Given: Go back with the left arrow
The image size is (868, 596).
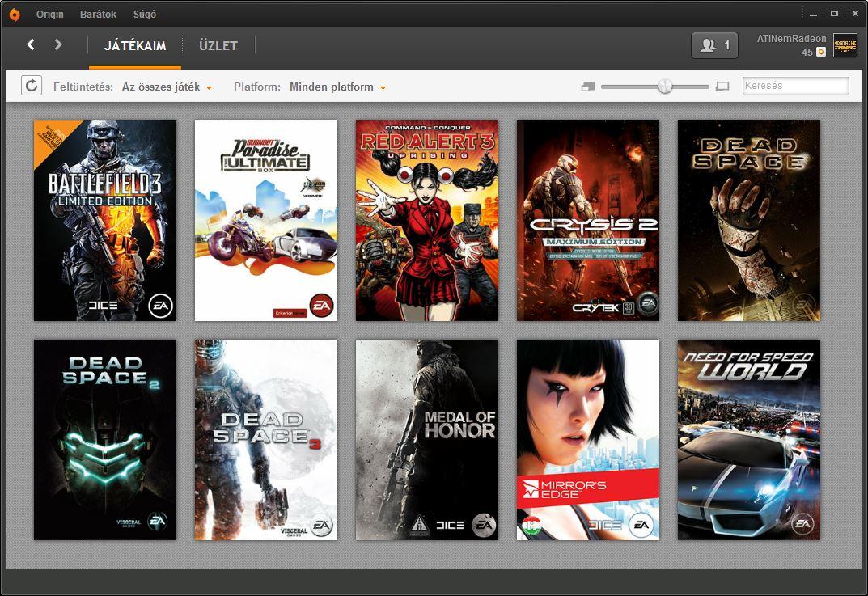Looking at the screenshot, I should [31, 44].
